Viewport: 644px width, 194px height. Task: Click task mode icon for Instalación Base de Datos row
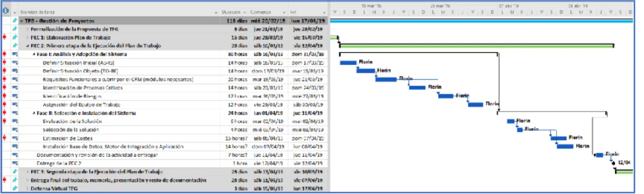[14, 147]
